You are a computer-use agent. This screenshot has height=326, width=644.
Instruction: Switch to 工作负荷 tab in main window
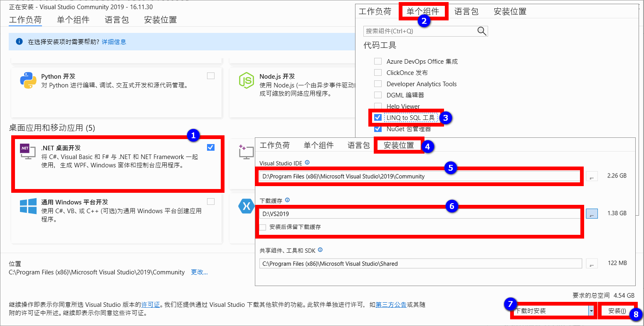tap(25, 20)
